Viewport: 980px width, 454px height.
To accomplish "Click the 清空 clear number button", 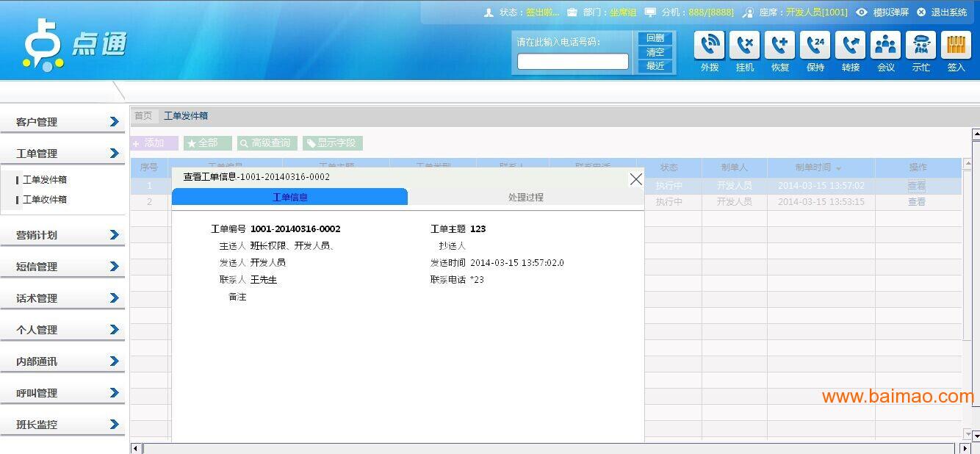I will (x=655, y=52).
